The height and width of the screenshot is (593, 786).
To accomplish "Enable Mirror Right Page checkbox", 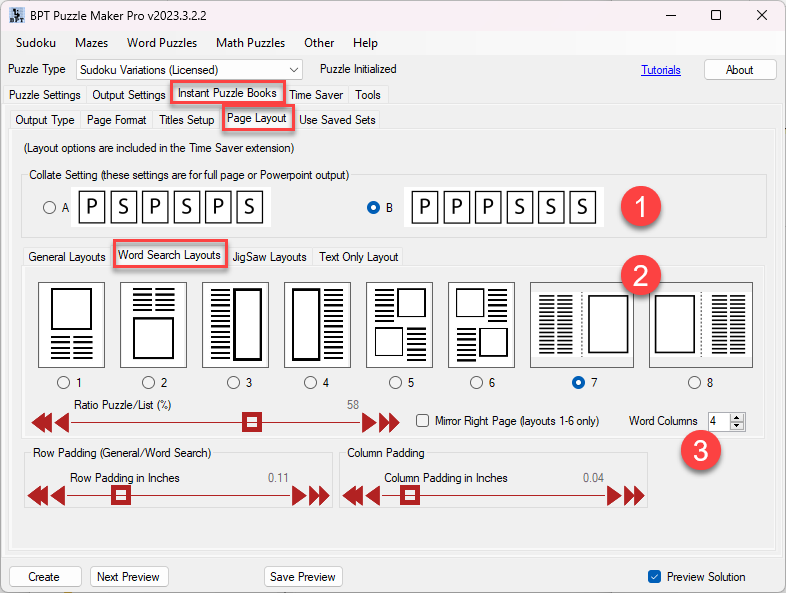I will [423, 421].
